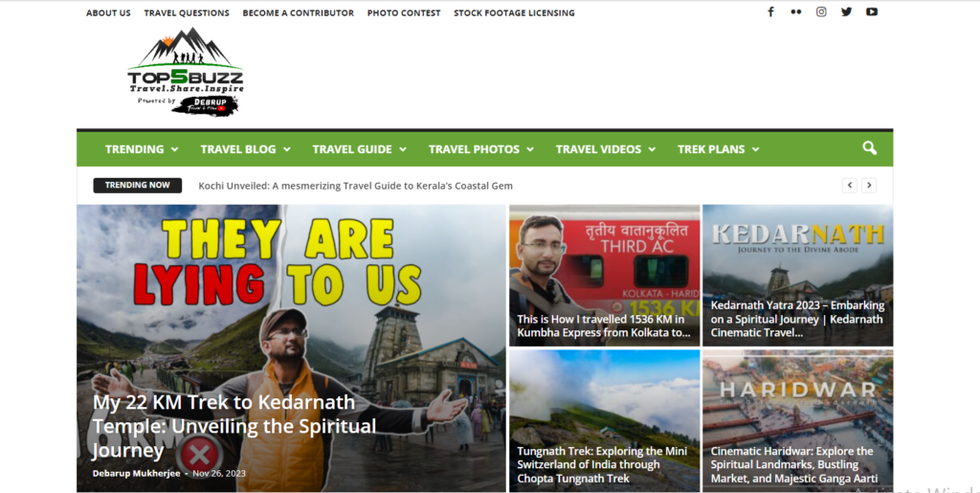The height and width of the screenshot is (493, 980).
Task: Expand Travel Photos menu
Action: coord(481,149)
